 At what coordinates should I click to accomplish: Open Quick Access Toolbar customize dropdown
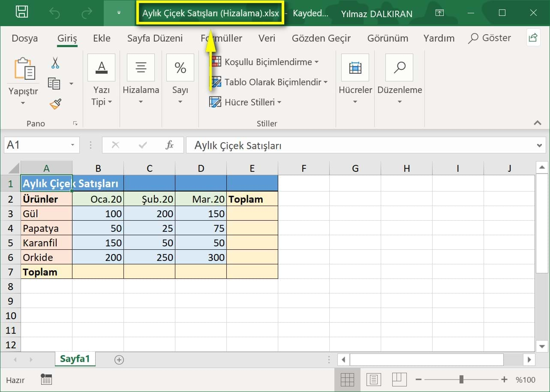(119, 13)
